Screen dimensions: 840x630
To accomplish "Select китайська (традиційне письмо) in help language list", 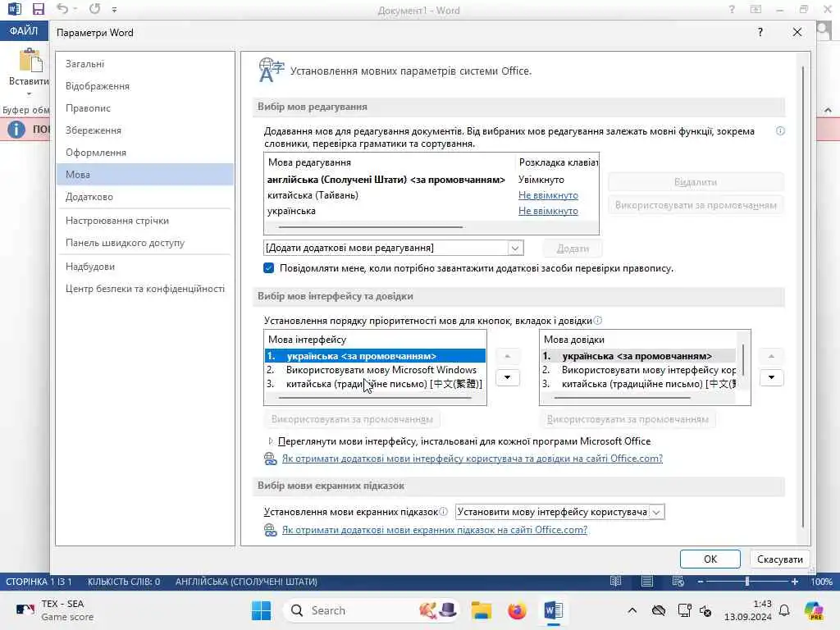I will [x=638, y=384].
